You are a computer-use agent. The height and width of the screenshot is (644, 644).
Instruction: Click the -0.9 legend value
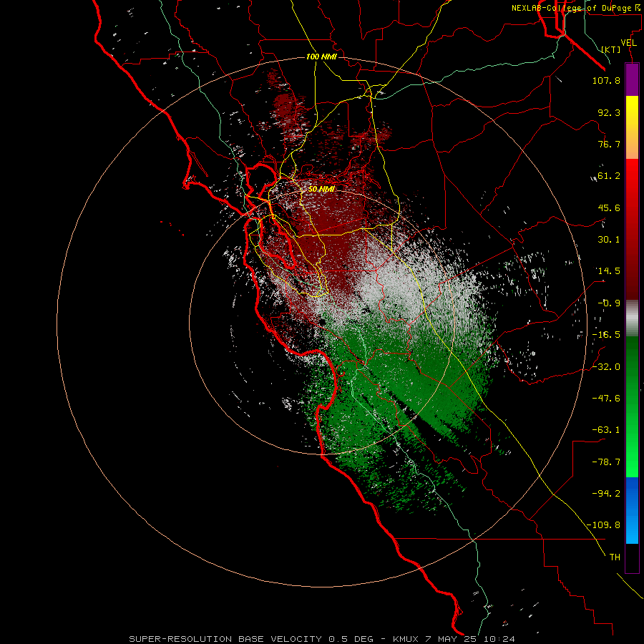tap(609, 303)
